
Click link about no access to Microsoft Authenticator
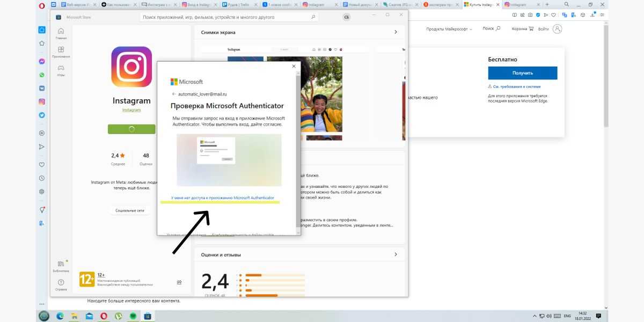(222, 198)
